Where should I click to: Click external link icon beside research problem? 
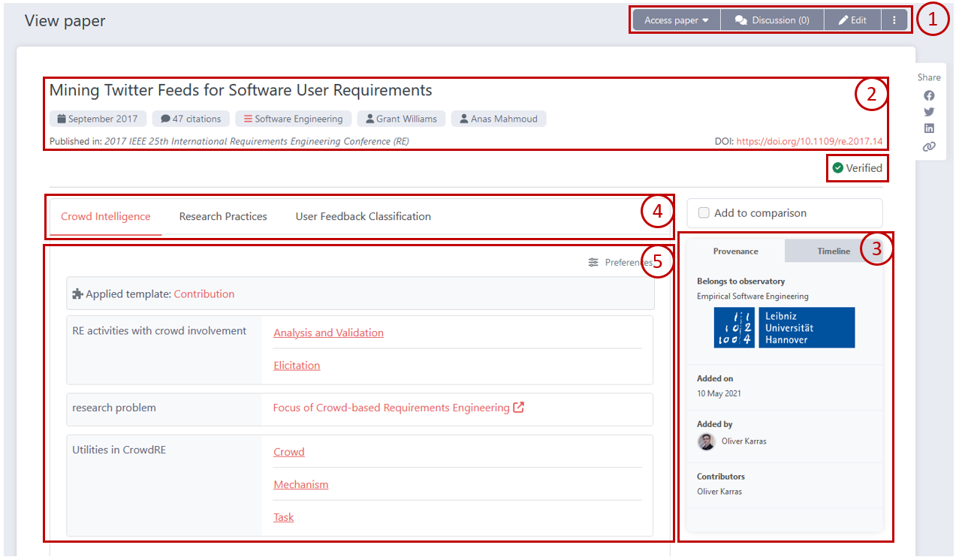[x=518, y=408]
